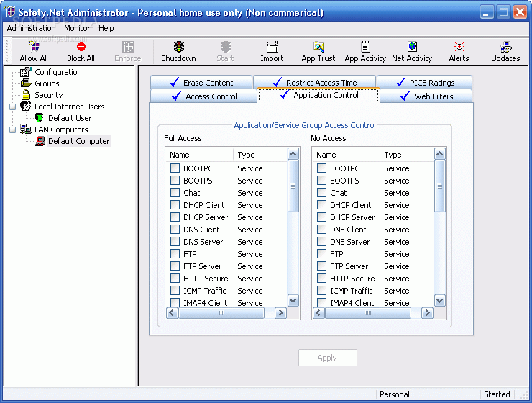Click Type column header in Full Access
The width and height of the screenshot is (532, 403).
pos(260,155)
